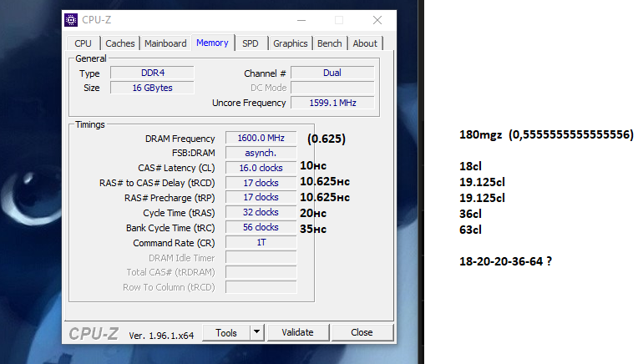
Task: Minimize the CPU-Z window
Action: (301, 20)
